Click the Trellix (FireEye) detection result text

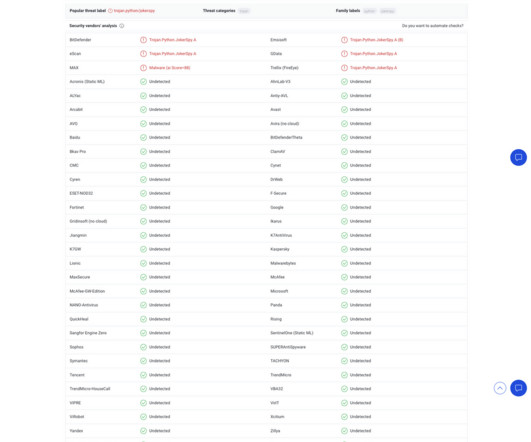tap(373, 68)
